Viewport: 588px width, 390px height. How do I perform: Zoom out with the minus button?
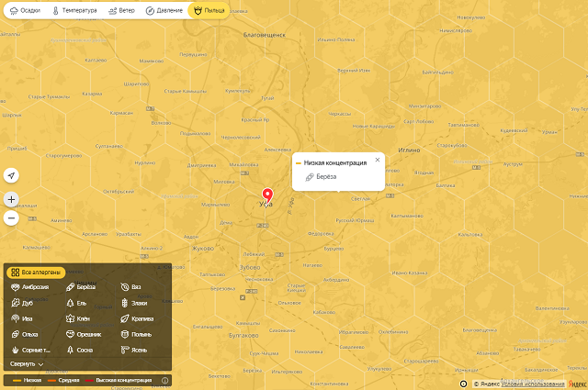point(10,218)
